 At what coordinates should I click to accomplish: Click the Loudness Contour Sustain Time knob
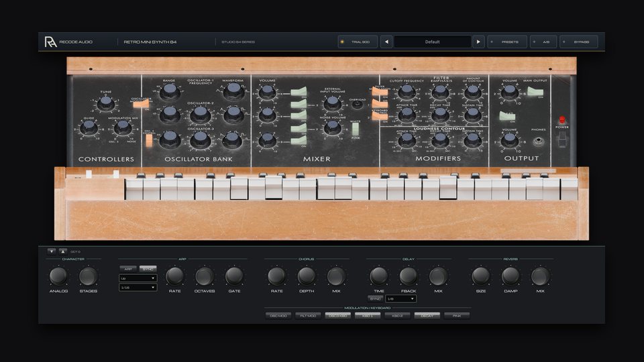click(x=473, y=140)
